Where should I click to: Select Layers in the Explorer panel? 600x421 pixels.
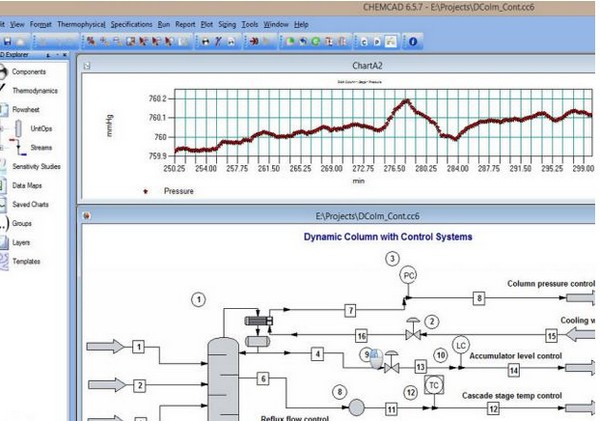[x=21, y=243]
